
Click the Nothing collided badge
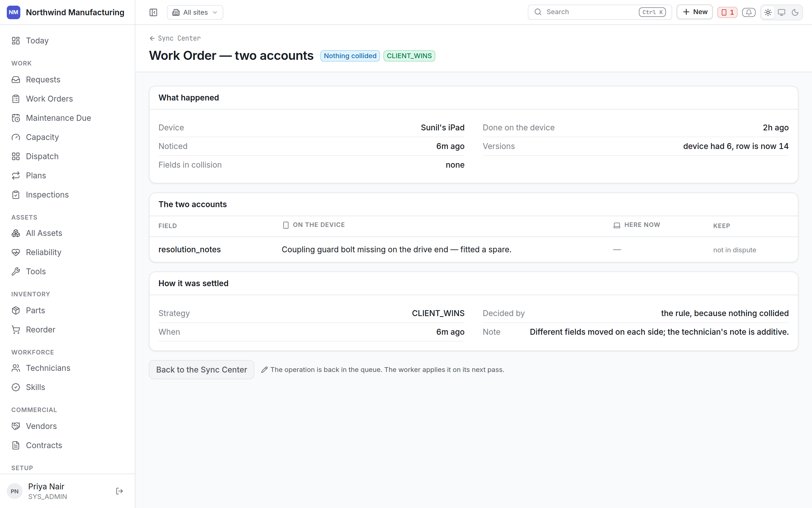click(x=350, y=56)
